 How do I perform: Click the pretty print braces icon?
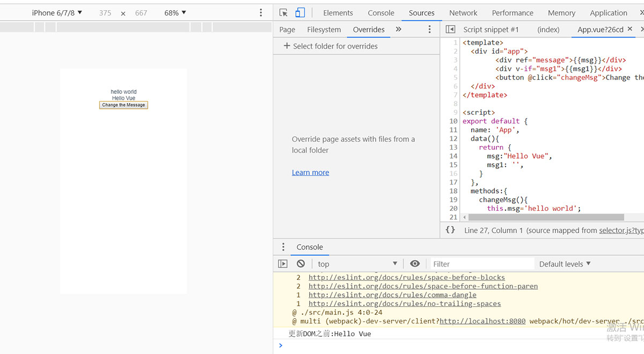click(450, 230)
